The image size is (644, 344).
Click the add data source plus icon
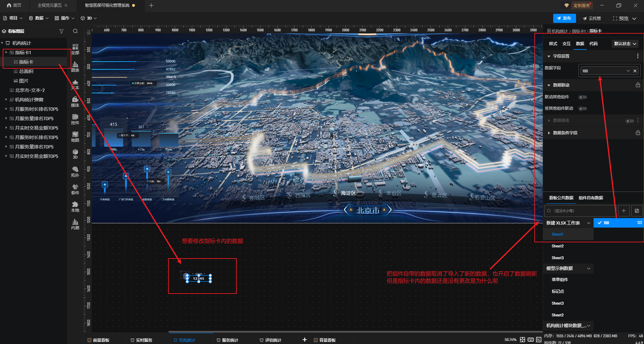(623, 211)
